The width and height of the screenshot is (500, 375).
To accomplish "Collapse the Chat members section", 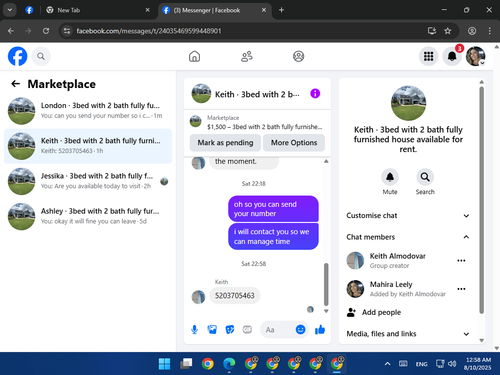I will pyautogui.click(x=408, y=237).
